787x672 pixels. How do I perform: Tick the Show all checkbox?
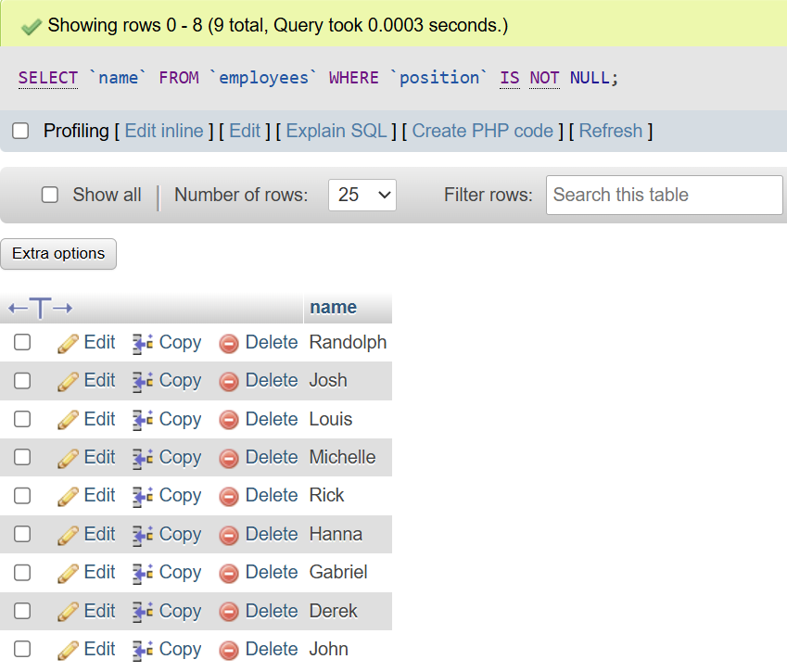(50, 195)
